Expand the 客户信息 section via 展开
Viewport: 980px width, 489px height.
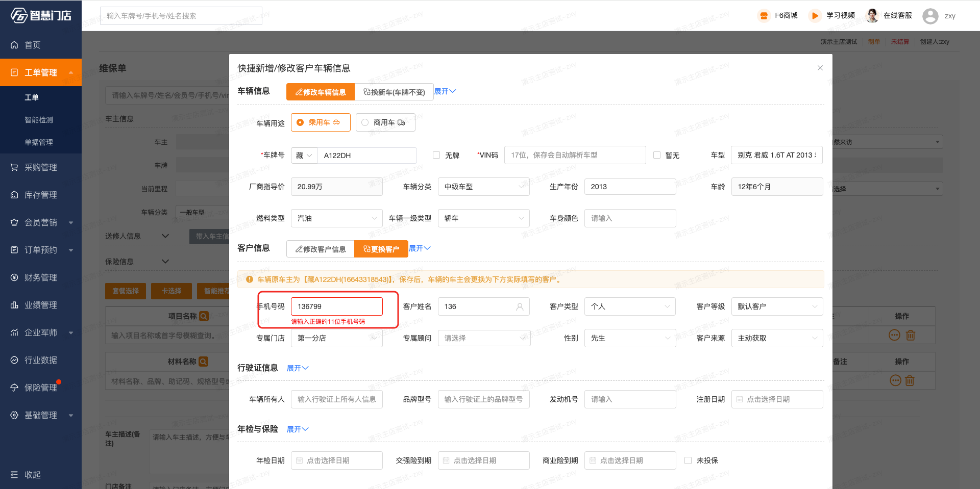pyautogui.click(x=420, y=248)
